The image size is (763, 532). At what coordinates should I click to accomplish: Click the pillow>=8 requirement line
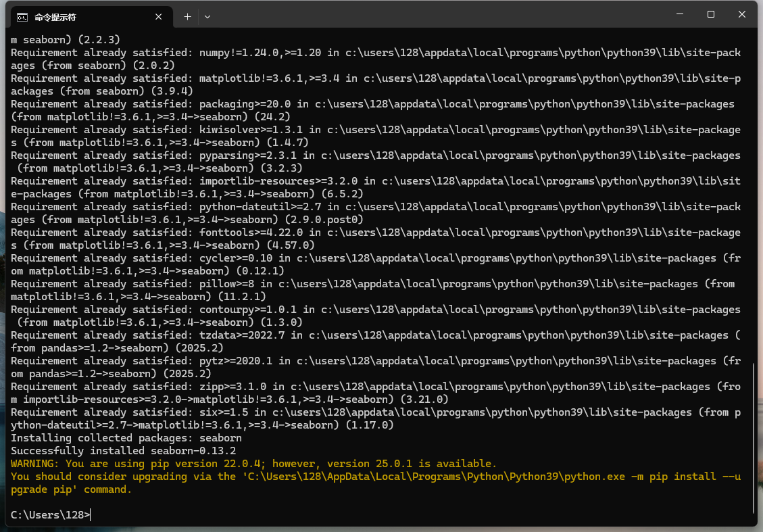point(373,285)
